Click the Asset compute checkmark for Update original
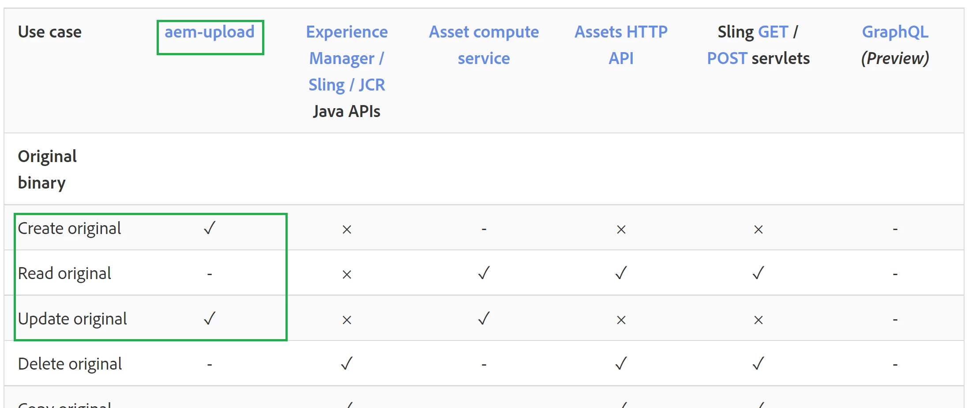 pos(484,318)
